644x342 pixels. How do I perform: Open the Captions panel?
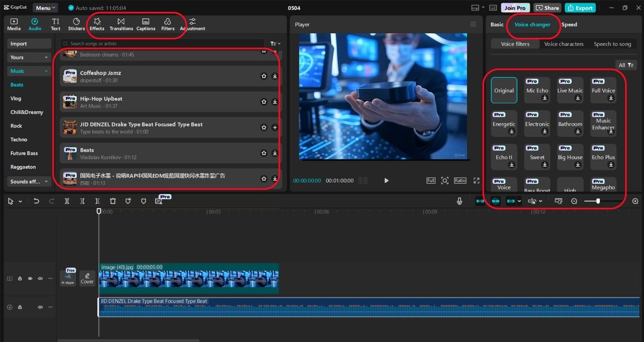point(146,24)
